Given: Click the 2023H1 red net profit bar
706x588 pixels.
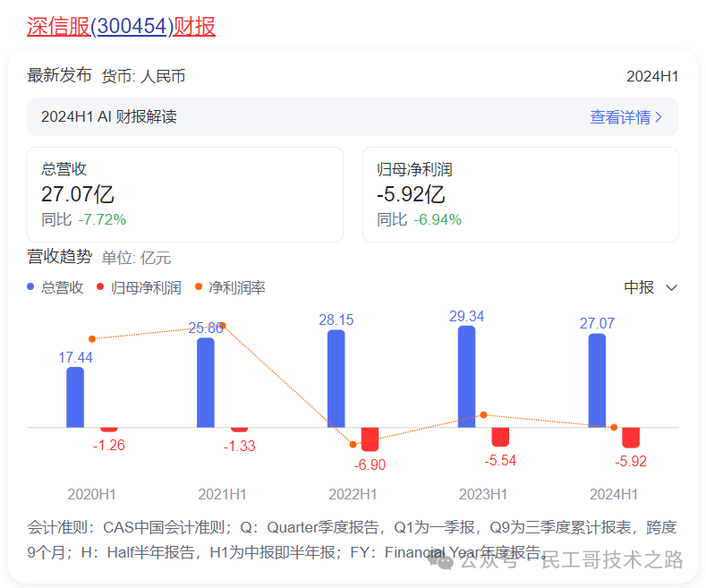Looking at the screenshot, I should click(x=500, y=437).
